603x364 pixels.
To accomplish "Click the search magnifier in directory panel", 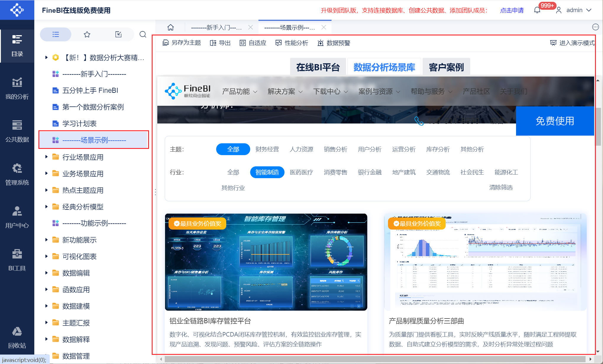I will [x=143, y=35].
